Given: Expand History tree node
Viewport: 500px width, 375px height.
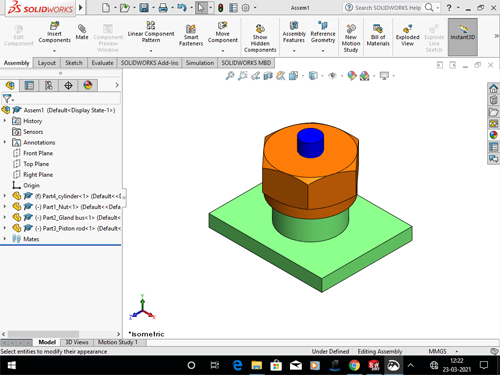Looking at the screenshot, I should (5, 121).
